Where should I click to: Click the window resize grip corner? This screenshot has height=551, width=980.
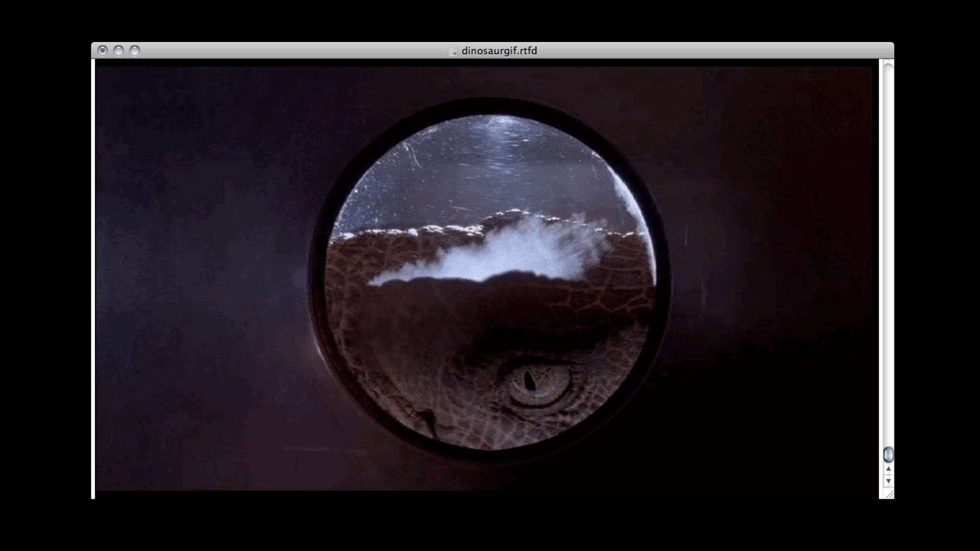coord(889,494)
